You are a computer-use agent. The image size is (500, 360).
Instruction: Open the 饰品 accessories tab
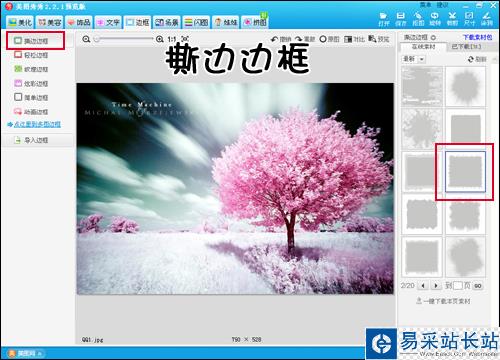tap(78, 22)
